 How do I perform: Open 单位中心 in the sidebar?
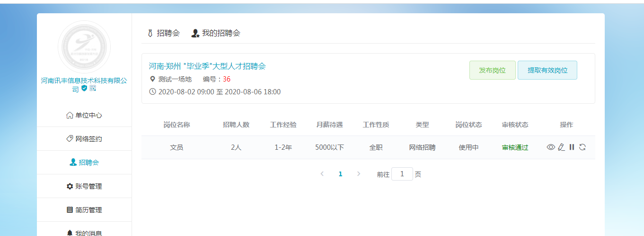coord(84,115)
